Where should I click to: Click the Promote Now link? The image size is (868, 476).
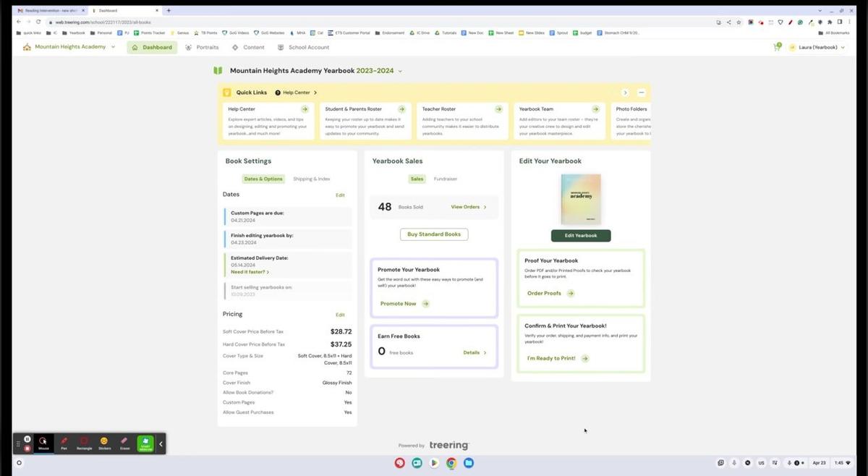[x=399, y=304]
